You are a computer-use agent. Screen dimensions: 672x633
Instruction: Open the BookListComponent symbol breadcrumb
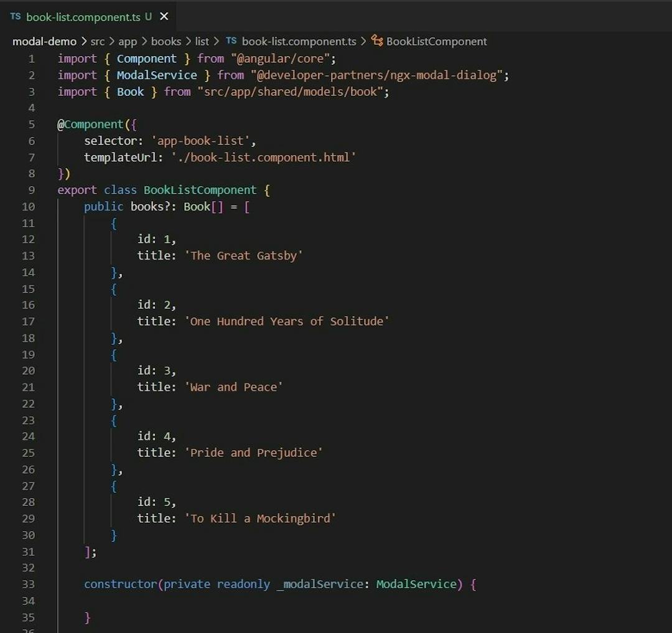point(436,42)
